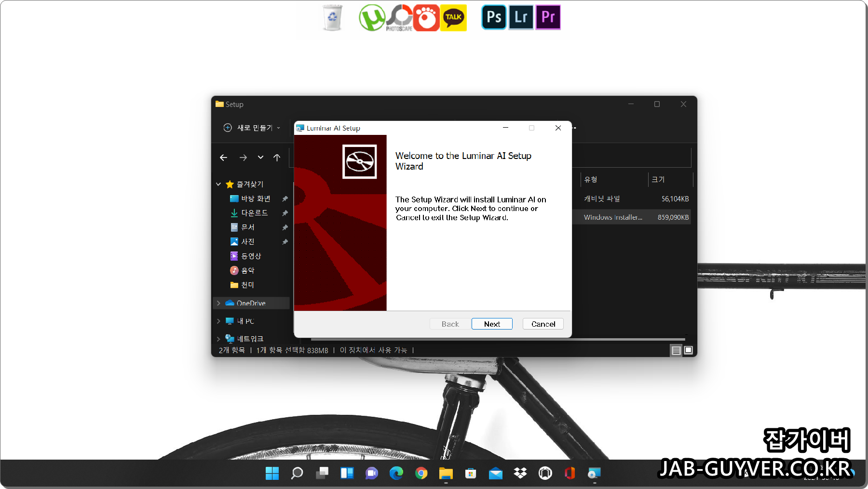
Task: Launch the Photoshop desktop icon
Action: click(x=494, y=17)
